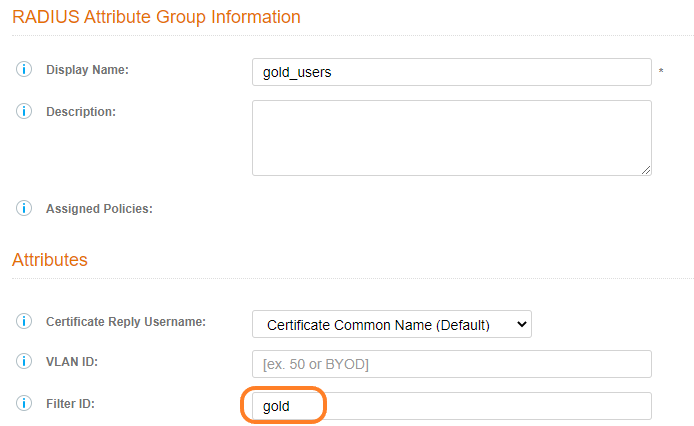Click the Description label text
Screen dimensions: 694x426
[x=81, y=111]
